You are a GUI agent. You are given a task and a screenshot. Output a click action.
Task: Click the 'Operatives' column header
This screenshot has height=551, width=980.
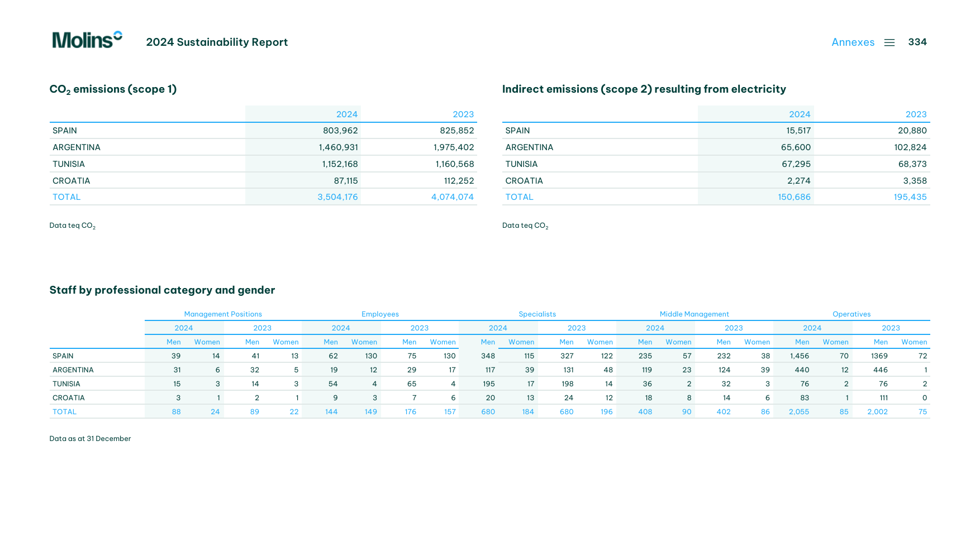tap(851, 314)
